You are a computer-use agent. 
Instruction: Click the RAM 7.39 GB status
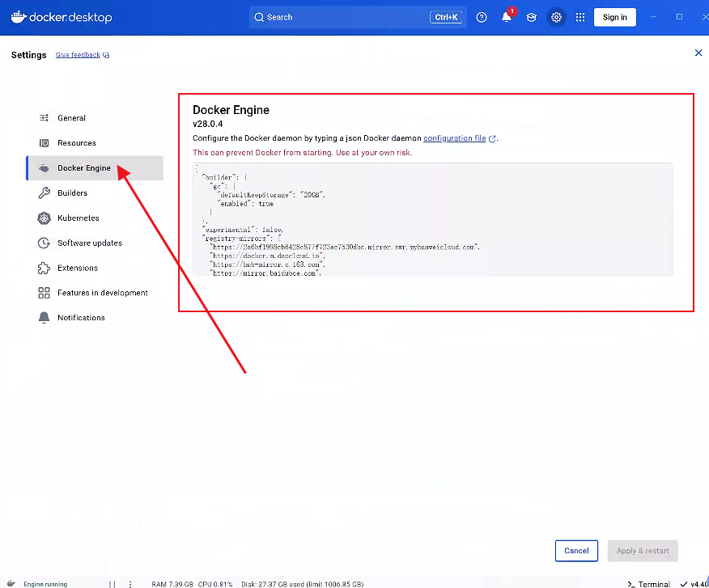click(x=172, y=584)
